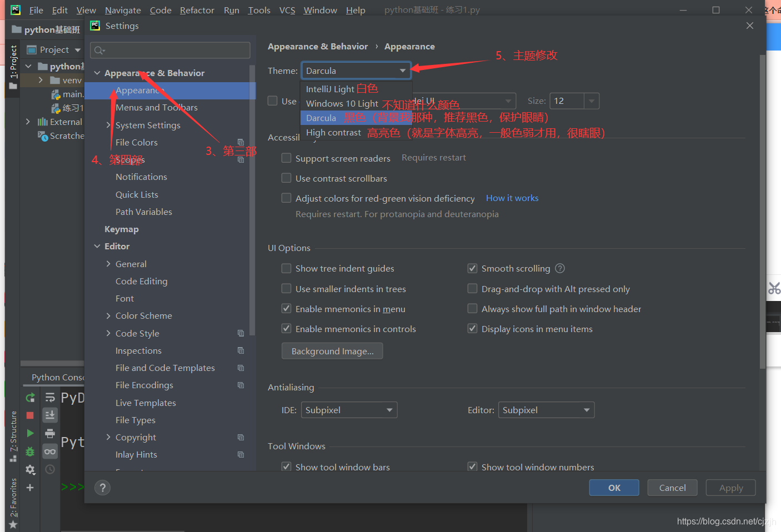781x532 pixels.
Task: Click the history clock icon
Action: tap(50, 470)
